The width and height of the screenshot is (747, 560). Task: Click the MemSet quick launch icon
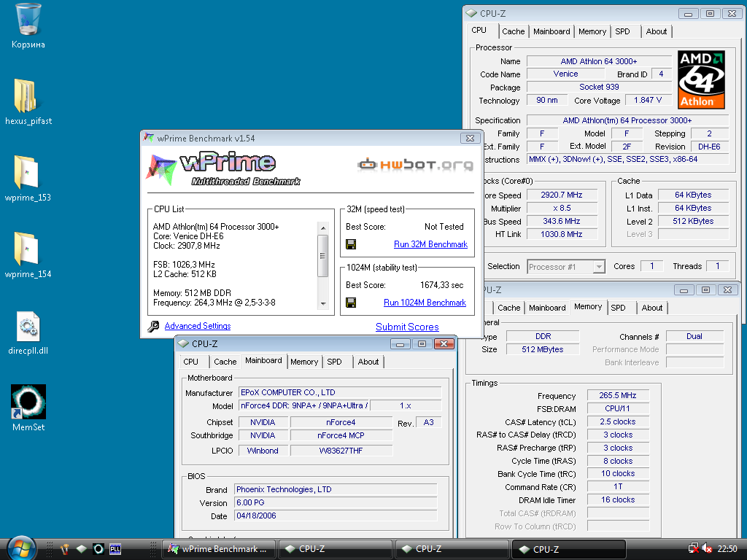pyautogui.click(x=98, y=549)
